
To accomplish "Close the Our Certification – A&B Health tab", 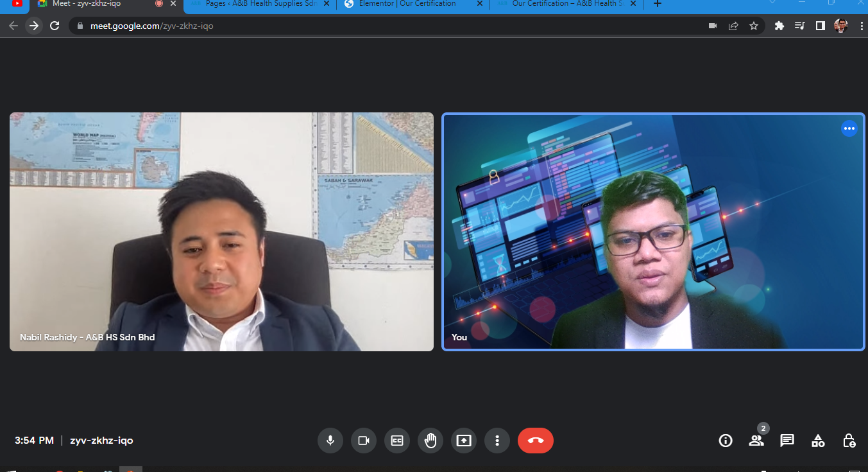I will [634, 4].
